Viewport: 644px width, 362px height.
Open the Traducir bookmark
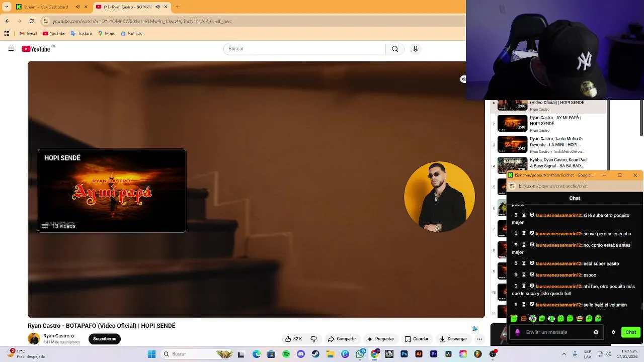tap(82, 34)
